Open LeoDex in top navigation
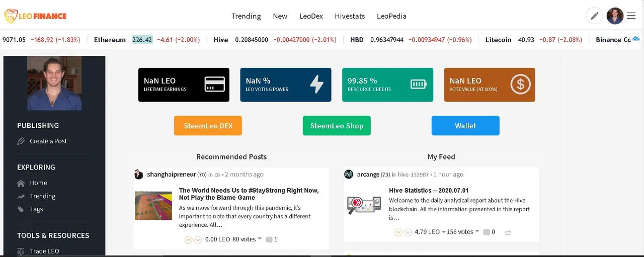 tap(311, 16)
